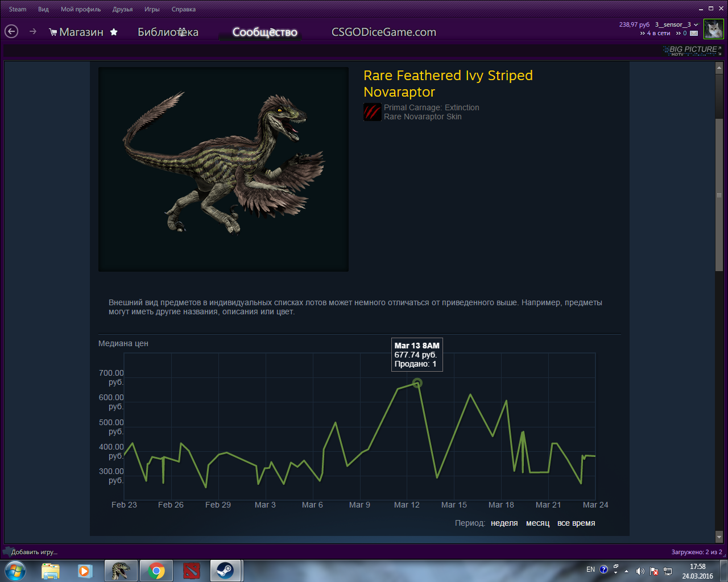Click the Медиана цен heading
The image size is (728, 582).
pos(123,343)
